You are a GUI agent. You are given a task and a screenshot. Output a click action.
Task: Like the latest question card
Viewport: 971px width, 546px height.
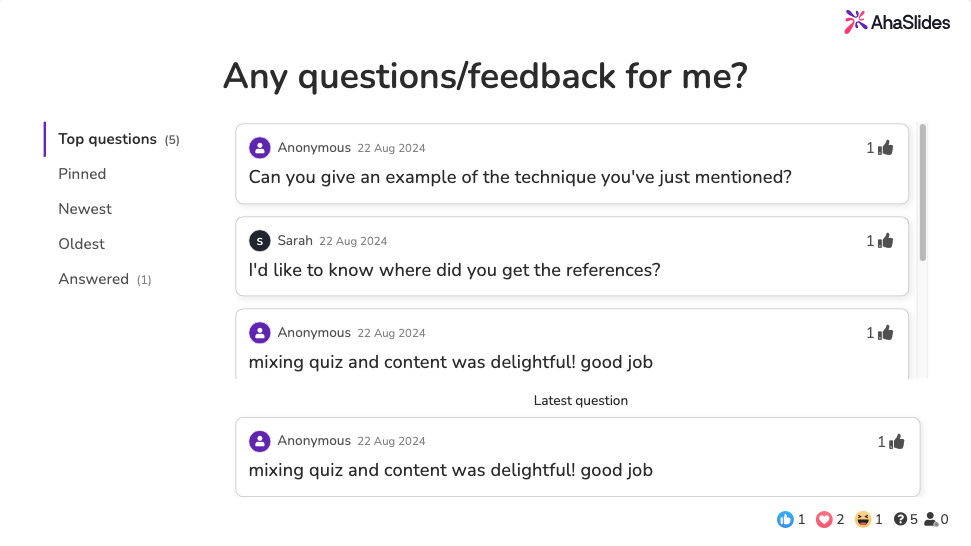pyautogui.click(x=897, y=441)
